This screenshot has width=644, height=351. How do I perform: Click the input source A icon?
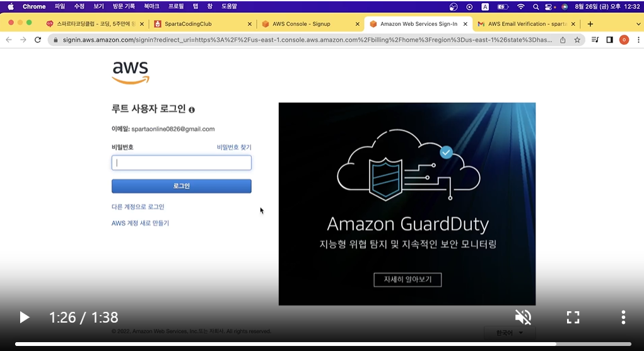pyautogui.click(x=485, y=6)
